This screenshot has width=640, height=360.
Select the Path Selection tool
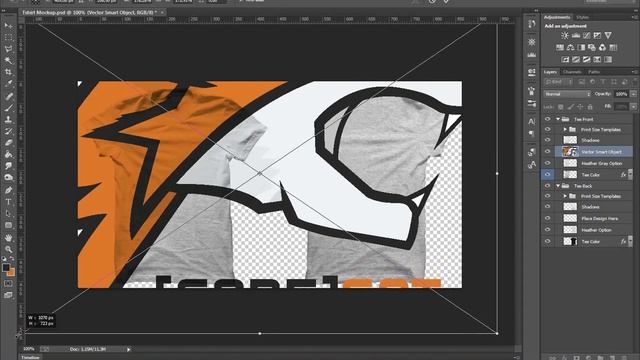pyautogui.click(x=8, y=213)
